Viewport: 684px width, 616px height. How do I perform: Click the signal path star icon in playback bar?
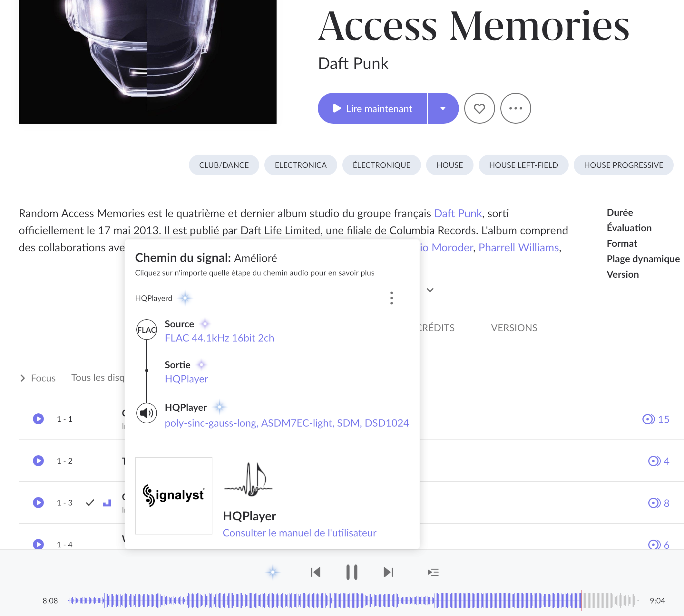point(273,572)
